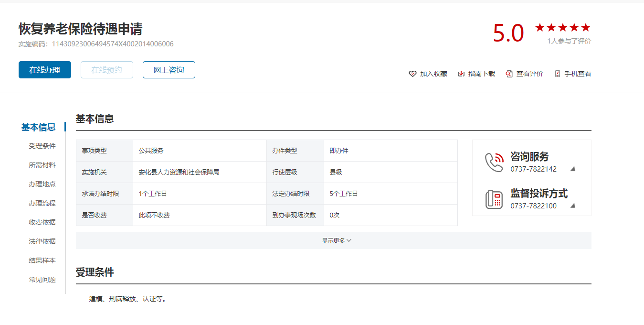
Task: Click the 咨询服务 telephone handset icon
Action: 495,162
